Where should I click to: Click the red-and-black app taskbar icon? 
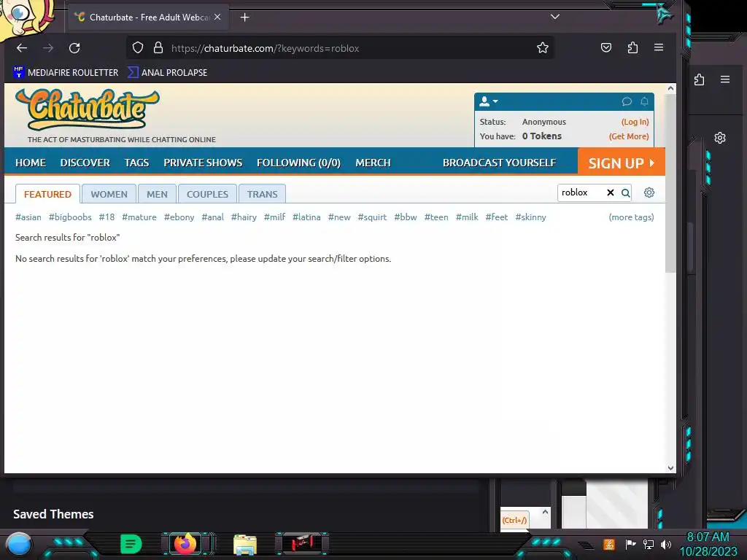coord(302,543)
